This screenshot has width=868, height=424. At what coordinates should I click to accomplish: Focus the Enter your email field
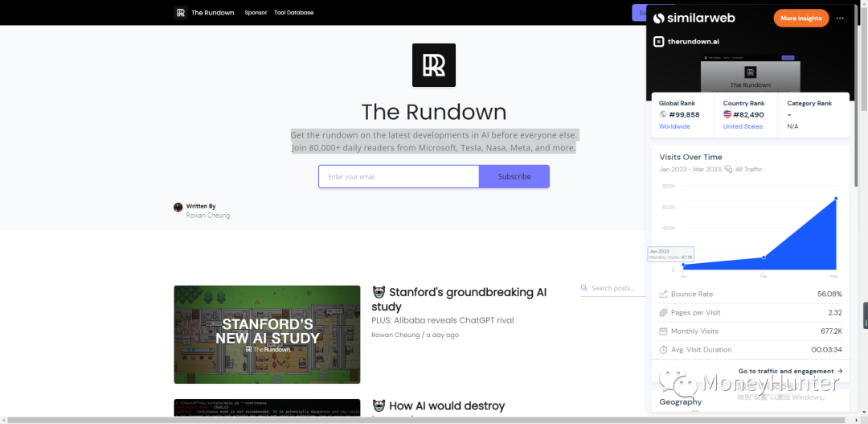(399, 177)
